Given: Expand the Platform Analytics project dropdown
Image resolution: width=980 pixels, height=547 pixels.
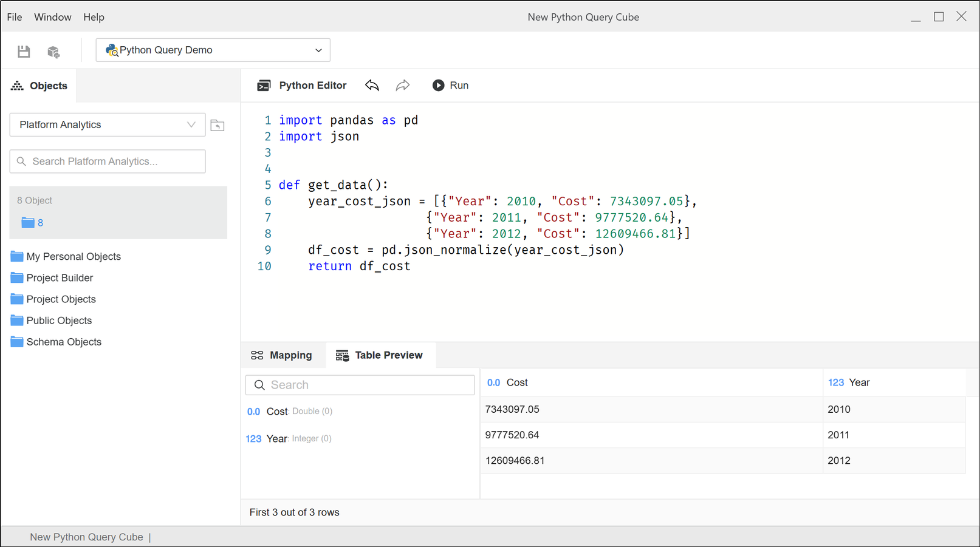Looking at the screenshot, I should 108,125.
